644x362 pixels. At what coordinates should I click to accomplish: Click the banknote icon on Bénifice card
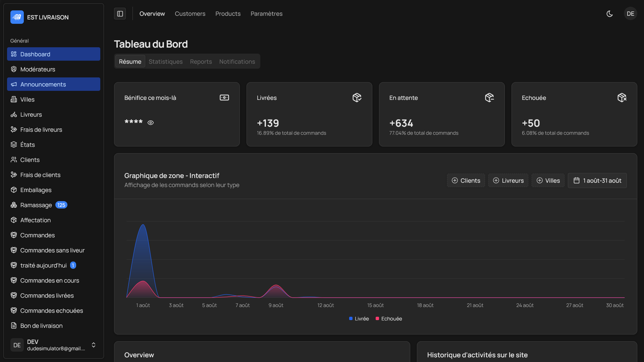(x=224, y=98)
